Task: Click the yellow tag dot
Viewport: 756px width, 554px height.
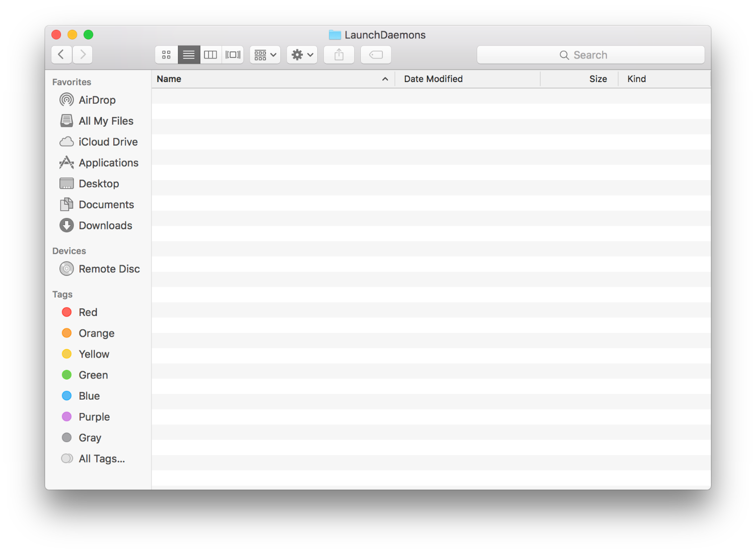Action: click(x=67, y=354)
